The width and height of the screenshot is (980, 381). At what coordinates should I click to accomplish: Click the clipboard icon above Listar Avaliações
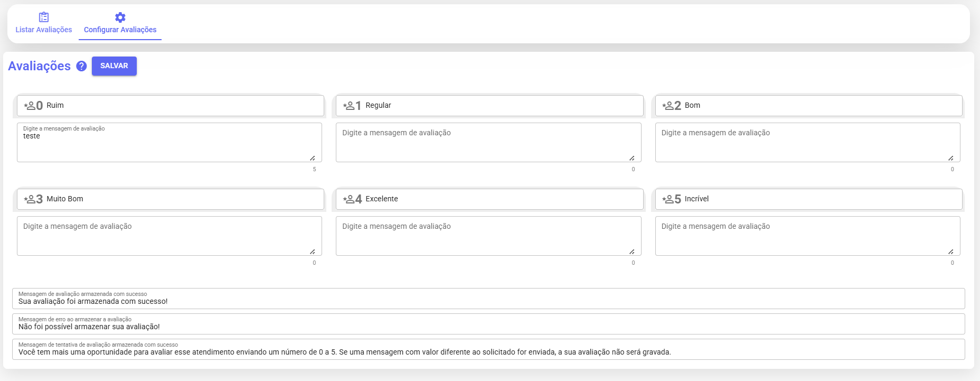click(44, 17)
